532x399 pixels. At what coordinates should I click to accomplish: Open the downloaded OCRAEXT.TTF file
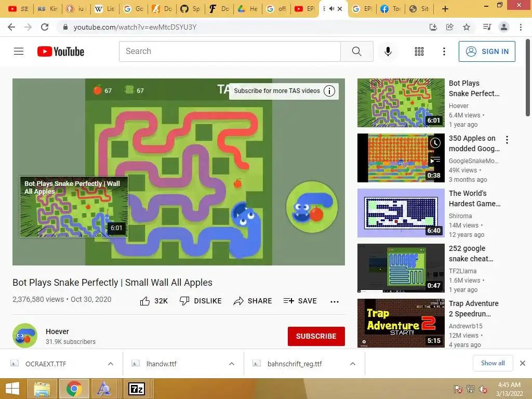(46, 364)
